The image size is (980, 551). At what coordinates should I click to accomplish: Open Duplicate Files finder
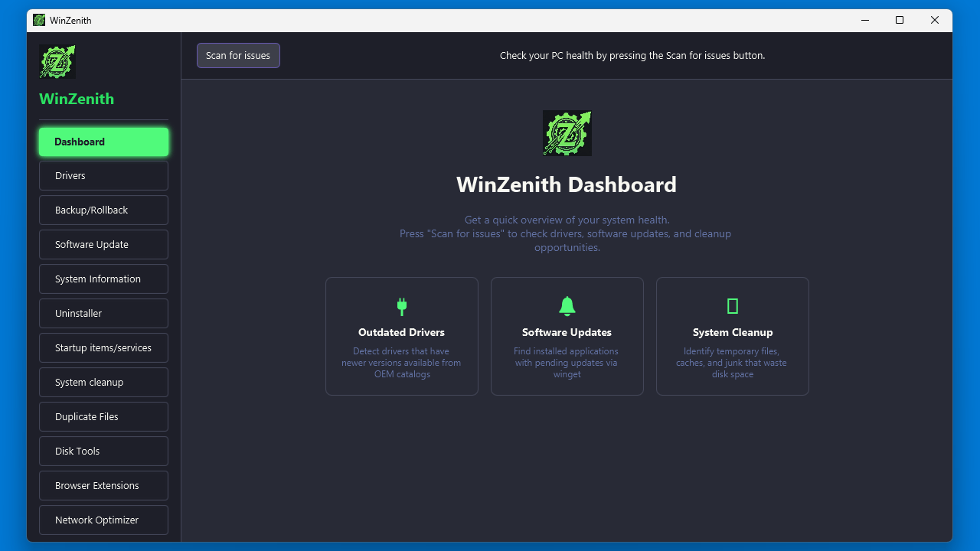click(x=104, y=417)
